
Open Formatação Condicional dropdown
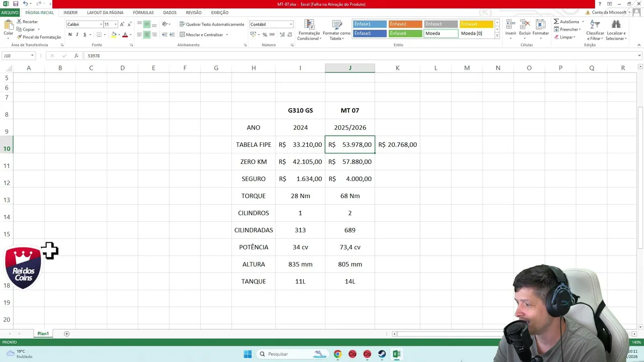(309, 30)
